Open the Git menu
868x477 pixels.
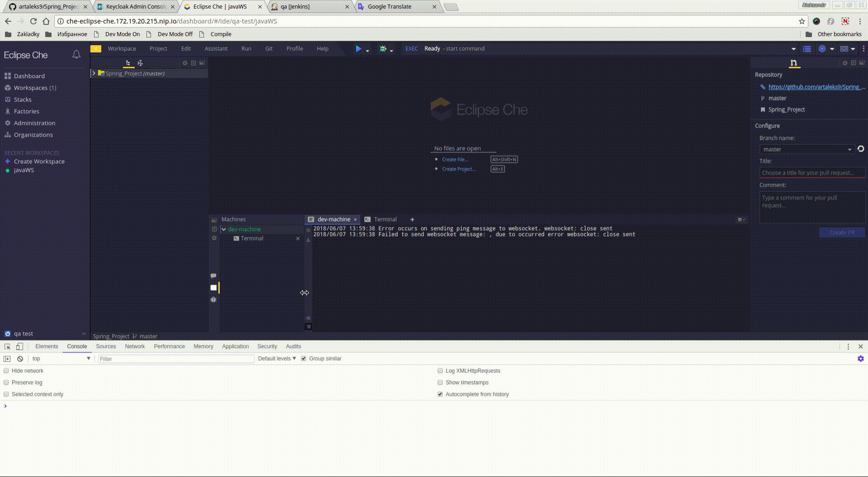pos(269,49)
